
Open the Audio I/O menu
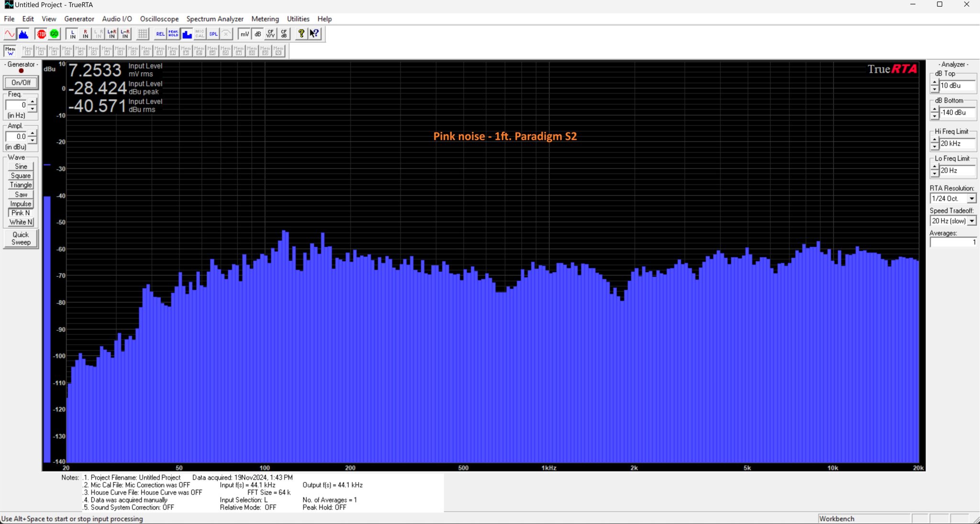point(117,19)
